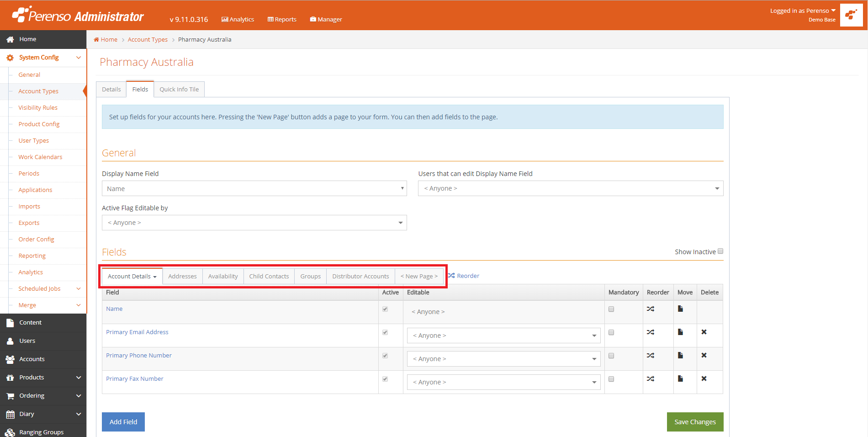Open the Display Name Field dropdown
The width and height of the screenshot is (868, 437).
point(254,188)
